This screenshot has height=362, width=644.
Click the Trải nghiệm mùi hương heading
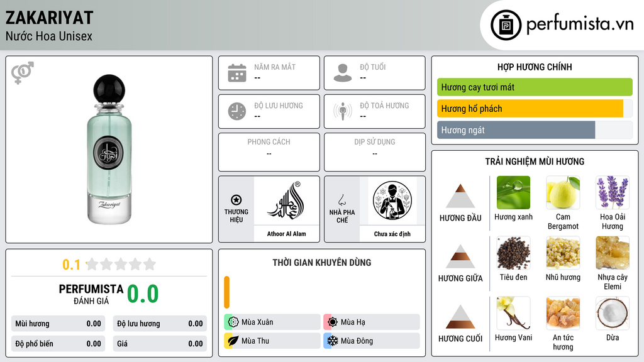(535, 162)
